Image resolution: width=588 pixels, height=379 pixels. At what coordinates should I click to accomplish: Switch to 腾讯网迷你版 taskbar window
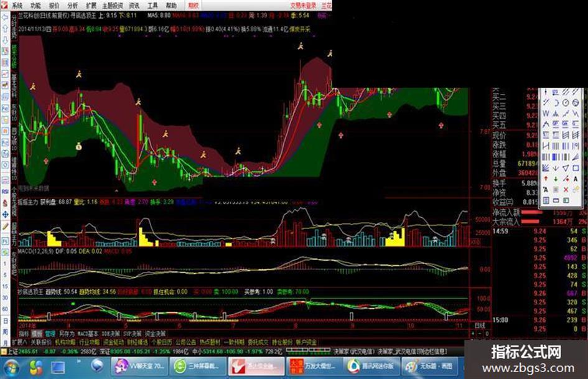tap(371, 366)
